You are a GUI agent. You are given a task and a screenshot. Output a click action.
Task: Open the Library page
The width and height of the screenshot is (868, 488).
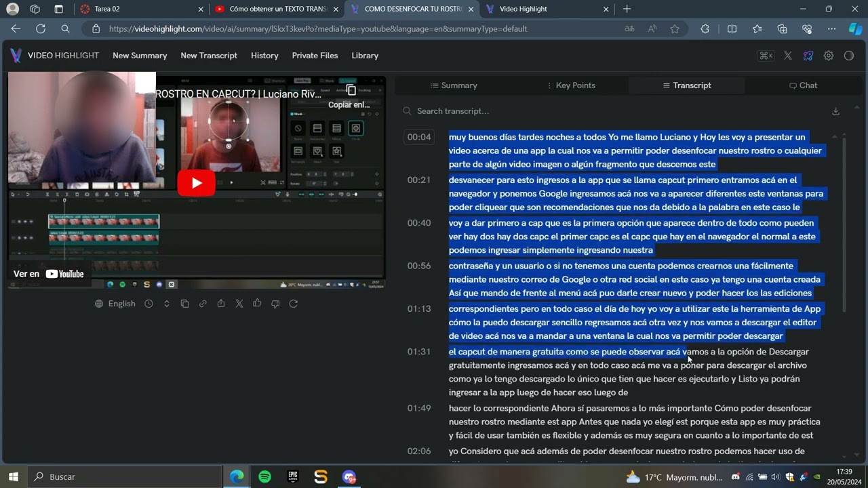click(x=365, y=56)
